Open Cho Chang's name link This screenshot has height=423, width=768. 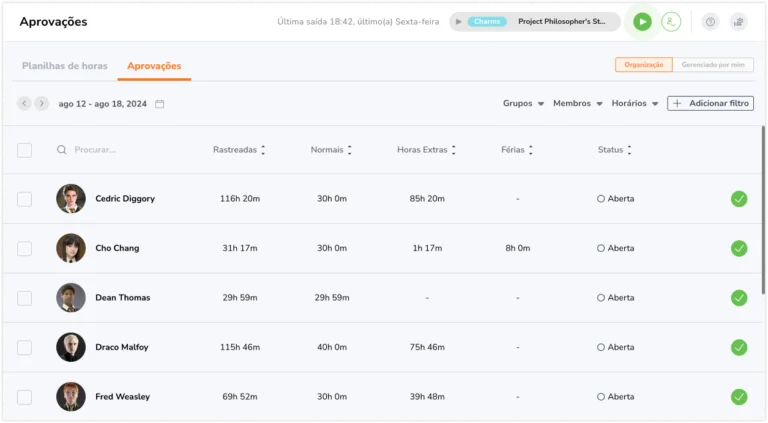click(x=117, y=248)
